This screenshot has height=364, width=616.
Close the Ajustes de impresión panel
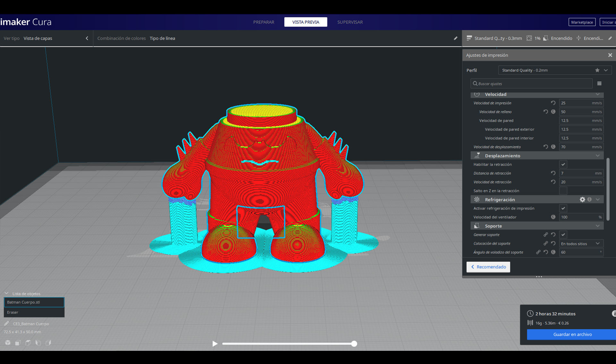click(610, 55)
